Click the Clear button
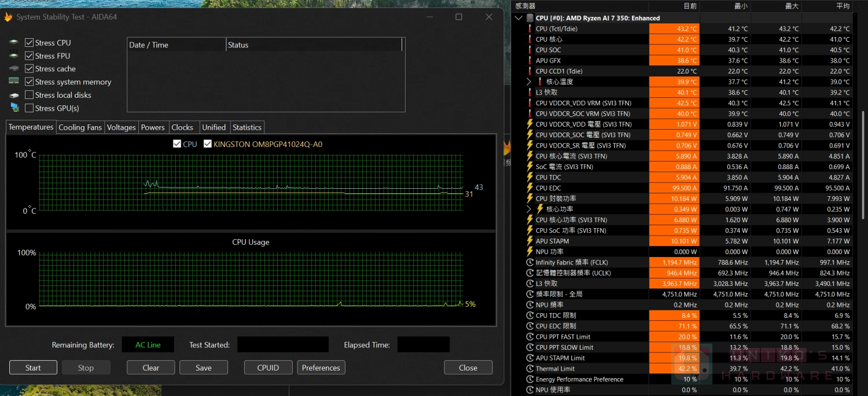The width and height of the screenshot is (868, 396). coord(151,368)
